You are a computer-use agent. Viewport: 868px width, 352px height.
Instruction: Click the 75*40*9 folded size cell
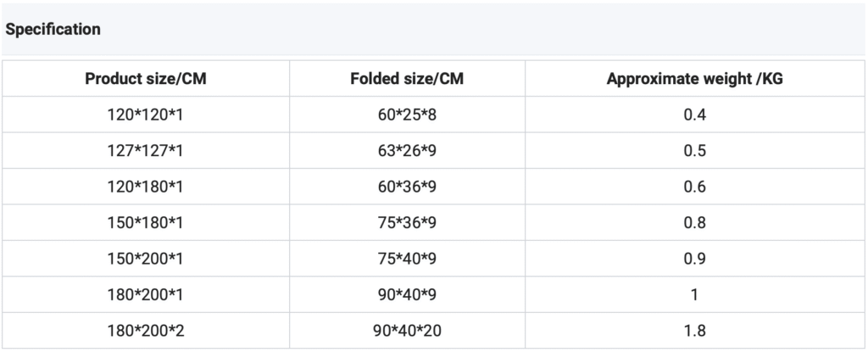[x=407, y=259]
